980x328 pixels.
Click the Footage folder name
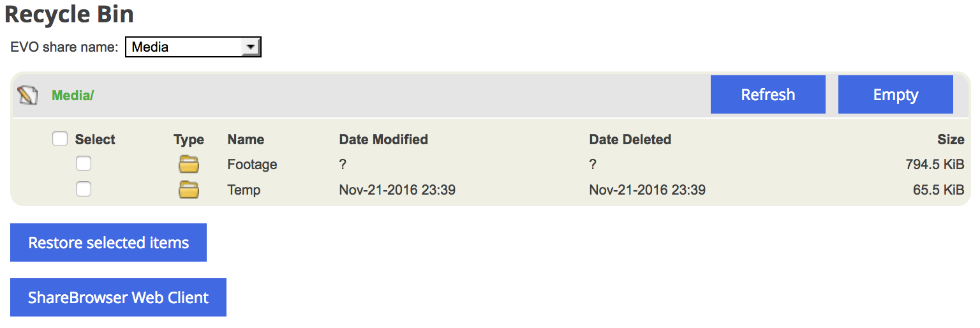[x=252, y=165]
